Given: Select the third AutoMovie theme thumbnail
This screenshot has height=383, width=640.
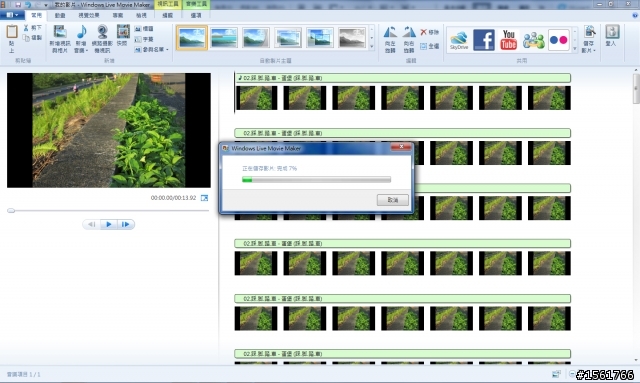Looking at the screenshot, I should [x=256, y=38].
